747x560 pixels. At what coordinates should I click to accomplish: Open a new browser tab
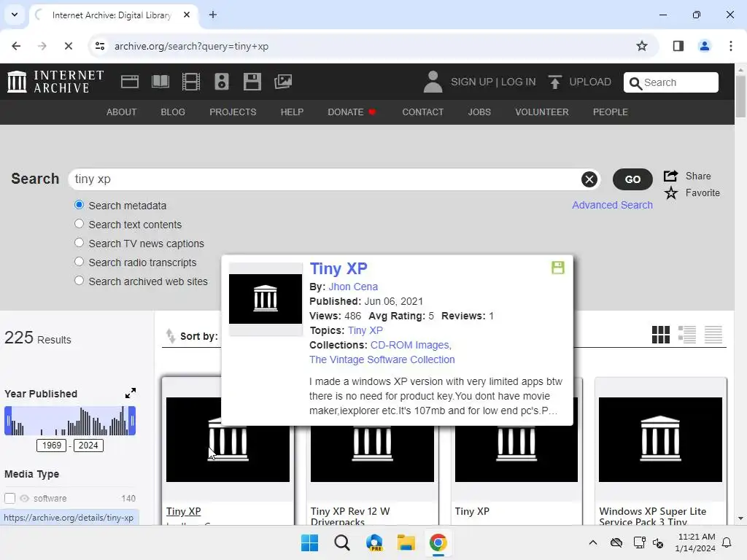point(213,15)
